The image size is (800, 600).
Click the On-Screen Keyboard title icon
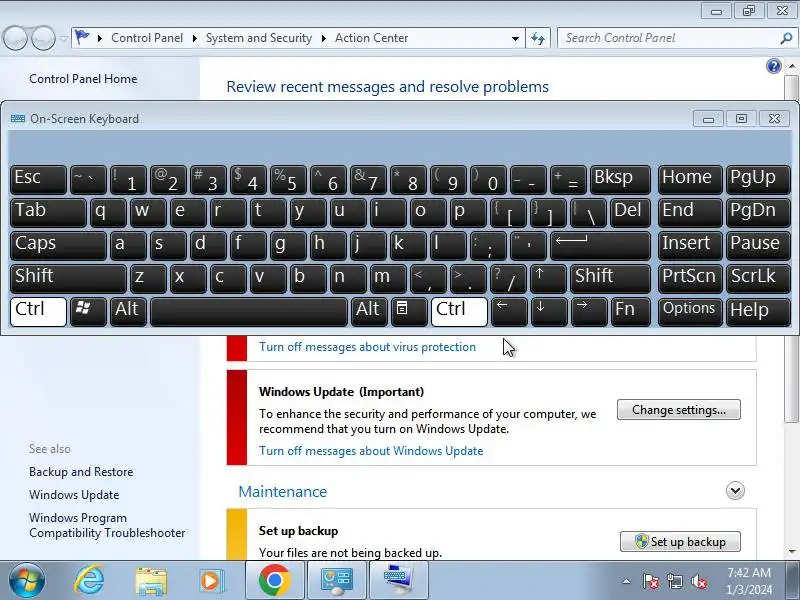click(18, 118)
